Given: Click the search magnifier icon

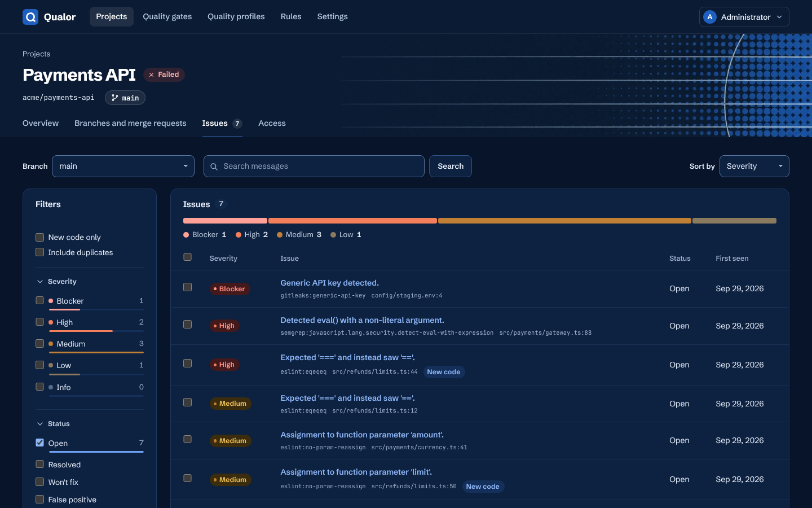Looking at the screenshot, I should tap(214, 167).
